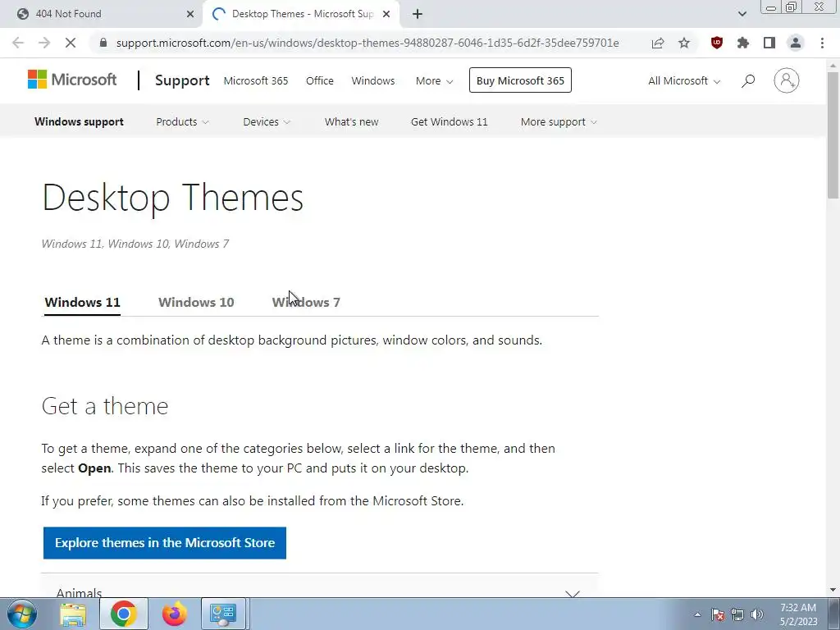The height and width of the screenshot is (630, 840).
Task: Open Microsoft 365 nav link
Action: (256, 81)
